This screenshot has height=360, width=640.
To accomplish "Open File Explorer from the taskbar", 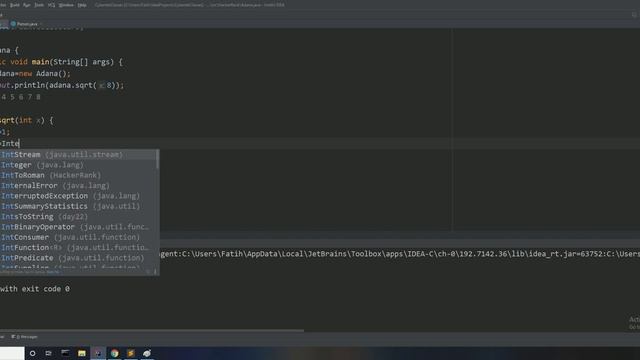I will coord(82,353).
